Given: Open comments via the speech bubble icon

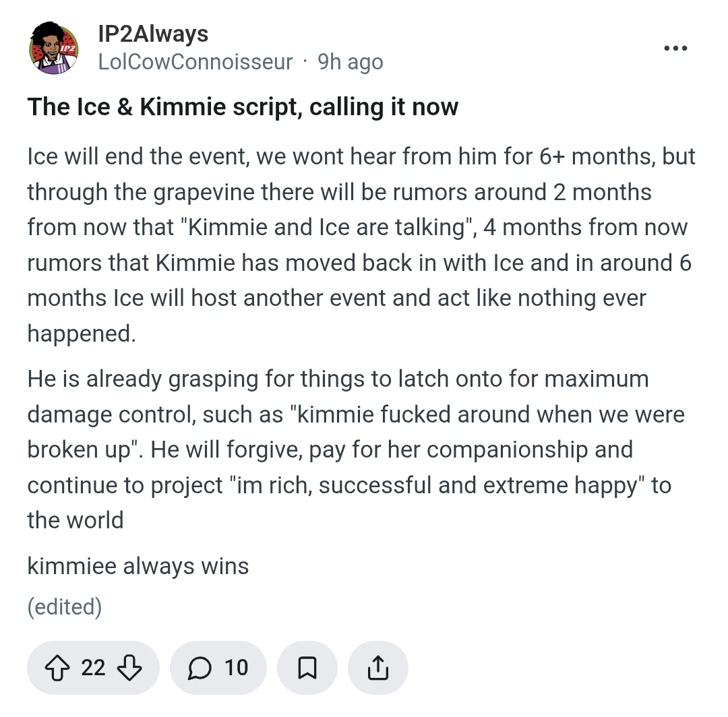Looking at the screenshot, I should [x=200, y=668].
